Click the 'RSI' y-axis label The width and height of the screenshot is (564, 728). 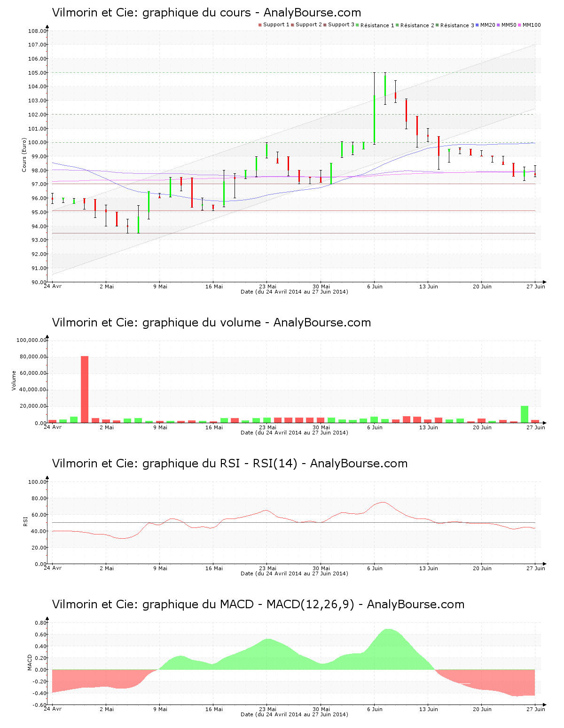(25, 521)
